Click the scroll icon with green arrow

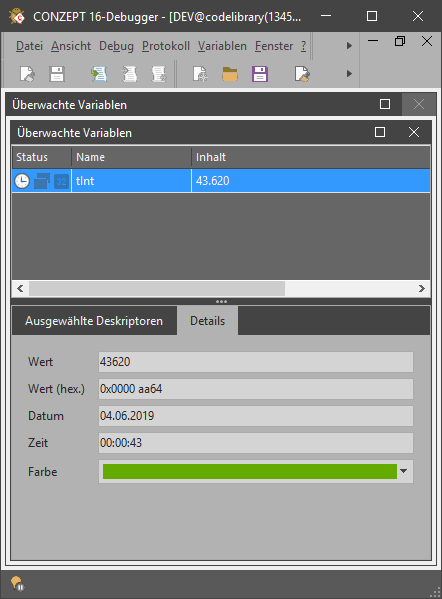pyautogui.click(x=99, y=74)
